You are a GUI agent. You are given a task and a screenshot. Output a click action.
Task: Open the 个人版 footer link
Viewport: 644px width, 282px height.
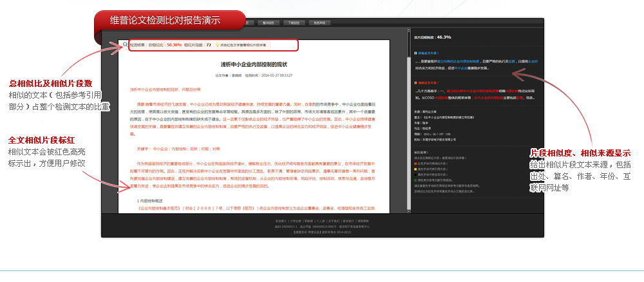tap(321, 221)
